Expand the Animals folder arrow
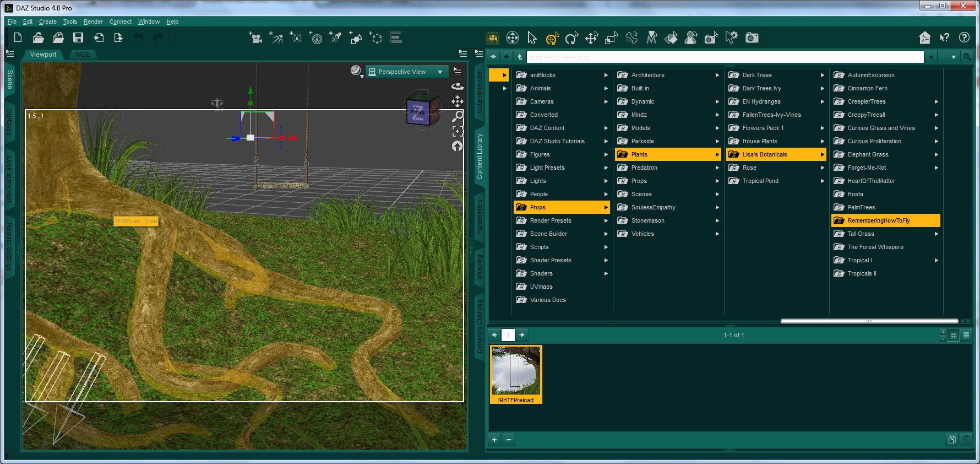 (606, 88)
